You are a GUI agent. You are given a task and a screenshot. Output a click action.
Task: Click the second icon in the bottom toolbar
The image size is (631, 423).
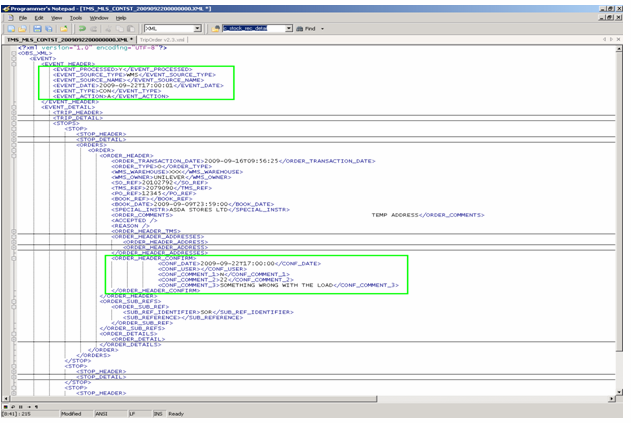tap(12, 406)
